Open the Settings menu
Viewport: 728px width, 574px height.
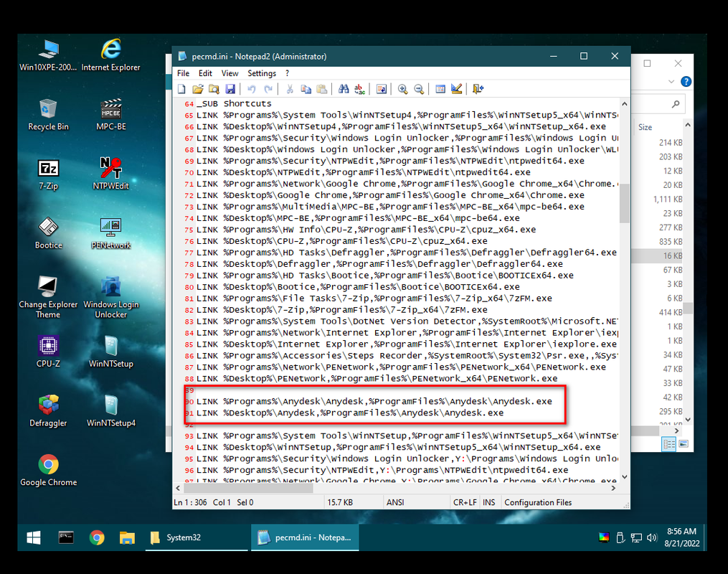tap(262, 73)
